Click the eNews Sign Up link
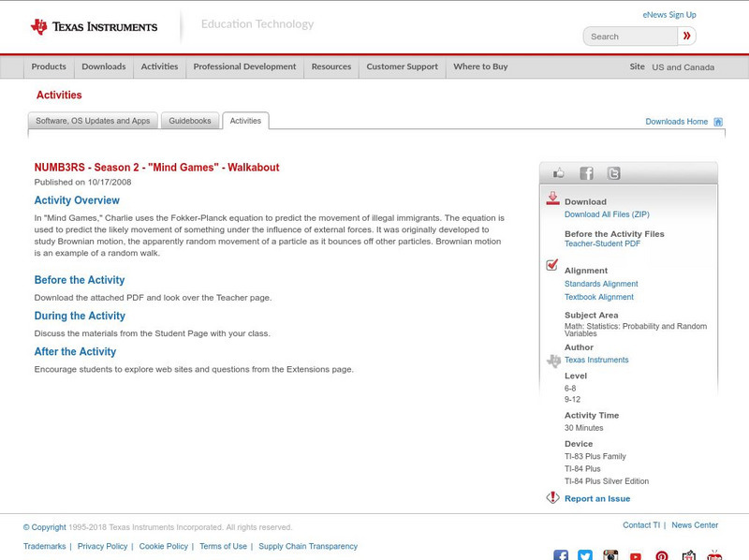The height and width of the screenshot is (560, 749). pos(669,15)
